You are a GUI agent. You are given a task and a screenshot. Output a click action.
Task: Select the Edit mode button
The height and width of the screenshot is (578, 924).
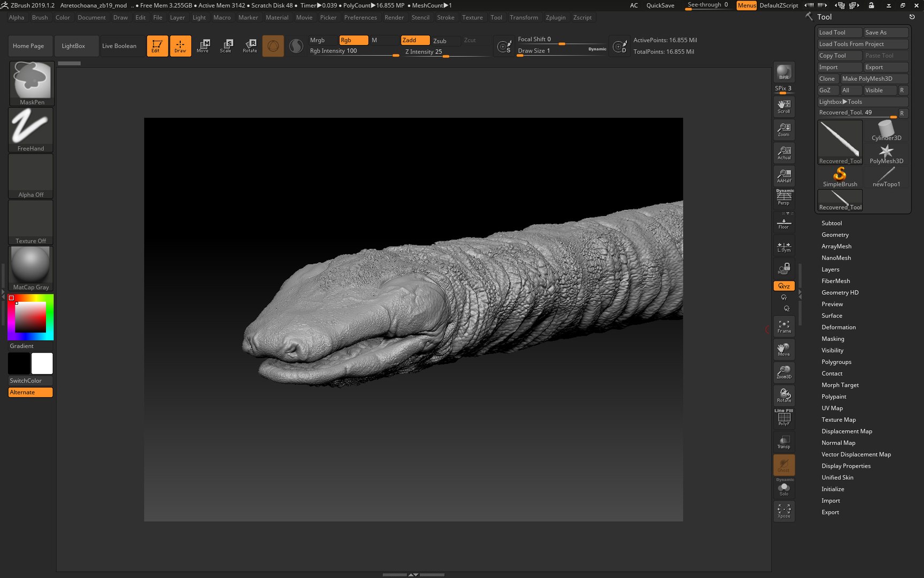tap(157, 46)
